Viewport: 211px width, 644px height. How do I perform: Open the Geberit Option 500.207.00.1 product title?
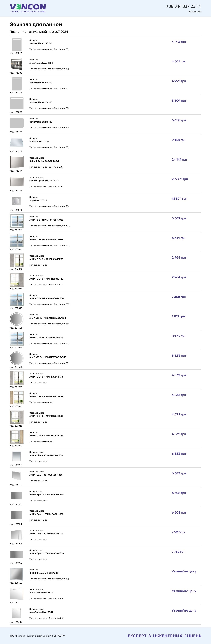point(44,181)
